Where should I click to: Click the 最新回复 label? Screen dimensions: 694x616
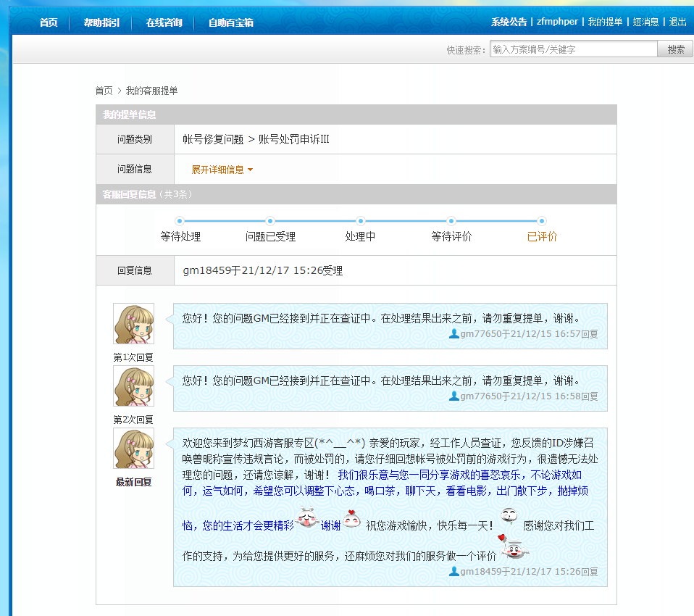(x=133, y=482)
